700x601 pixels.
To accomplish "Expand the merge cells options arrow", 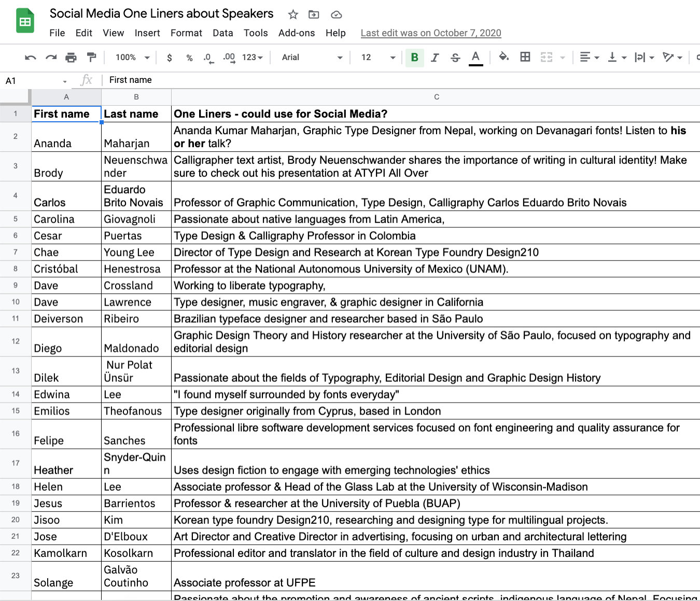I will pyautogui.click(x=563, y=58).
